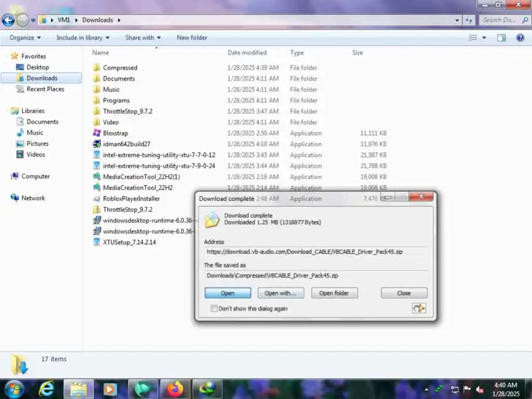Open Firefox from the taskbar
This screenshot has height=399, width=532.
pyautogui.click(x=175, y=389)
